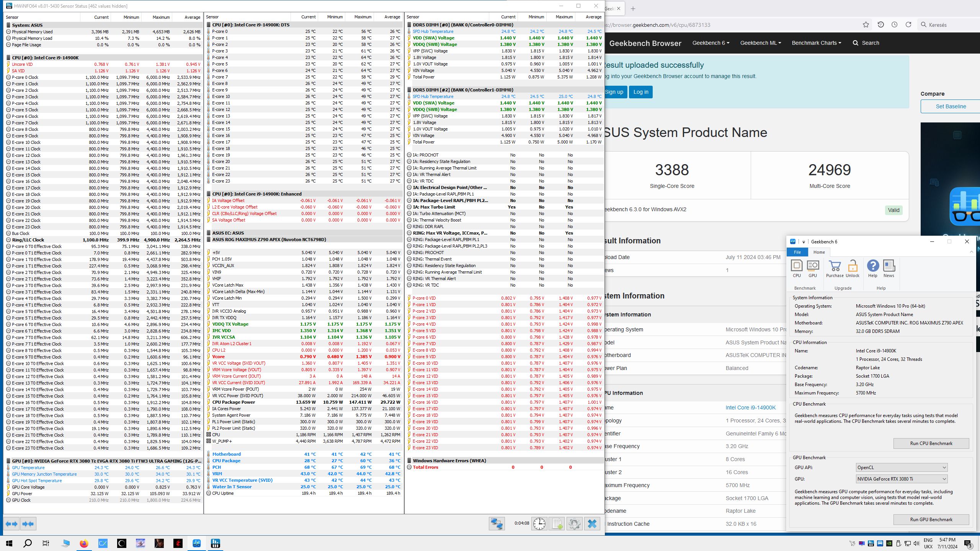Select GPU Temperature sensor row
This screenshot has width=980, height=551.
click(x=103, y=468)
